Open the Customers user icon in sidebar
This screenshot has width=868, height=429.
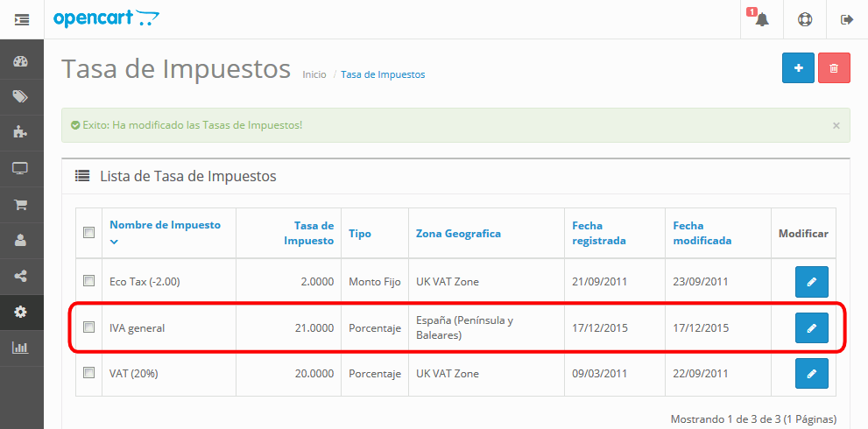point(20,240)
